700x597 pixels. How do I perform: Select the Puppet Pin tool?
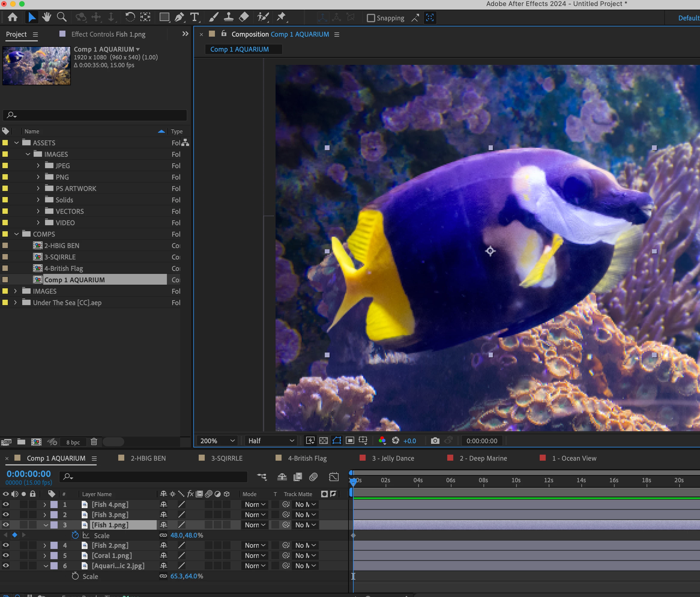coord(281,17)
